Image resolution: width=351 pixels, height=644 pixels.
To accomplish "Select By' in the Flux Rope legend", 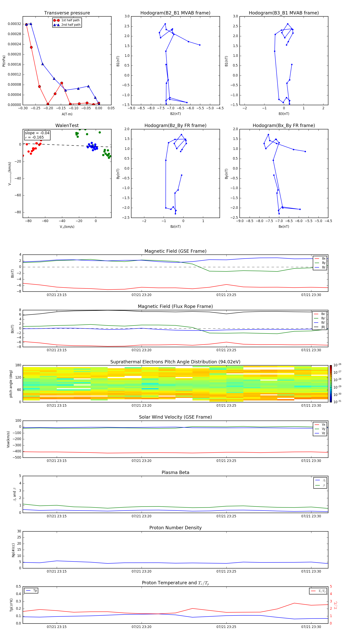I will (x=320, y=318).
